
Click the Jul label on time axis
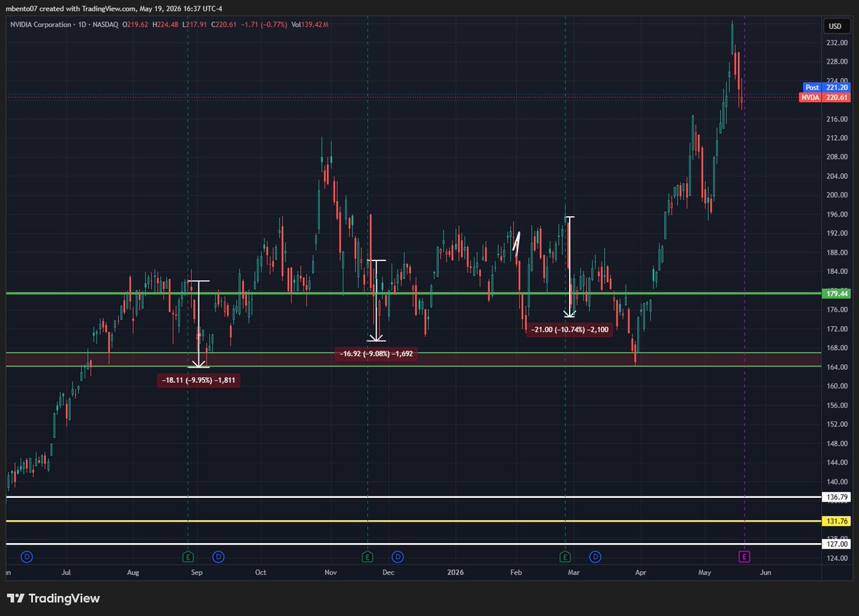coord(66,572)
